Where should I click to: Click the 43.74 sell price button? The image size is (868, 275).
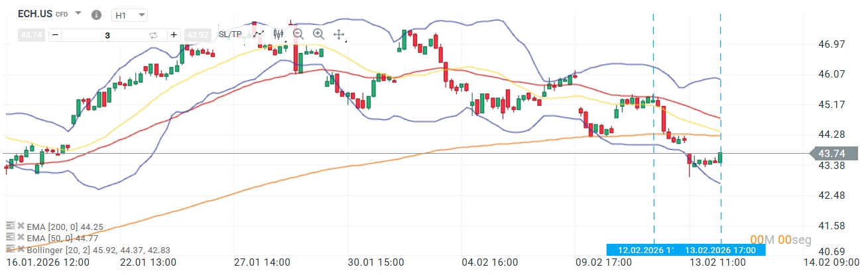pos(31,35)
